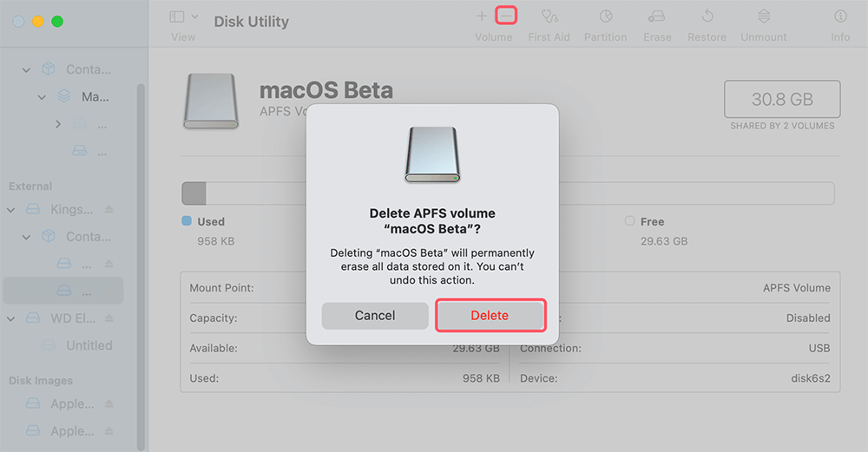Image resolution: width=868 pixels, height=452 pixels.
Task: Click the 29.63 GB free value
Action: [664, 241]
